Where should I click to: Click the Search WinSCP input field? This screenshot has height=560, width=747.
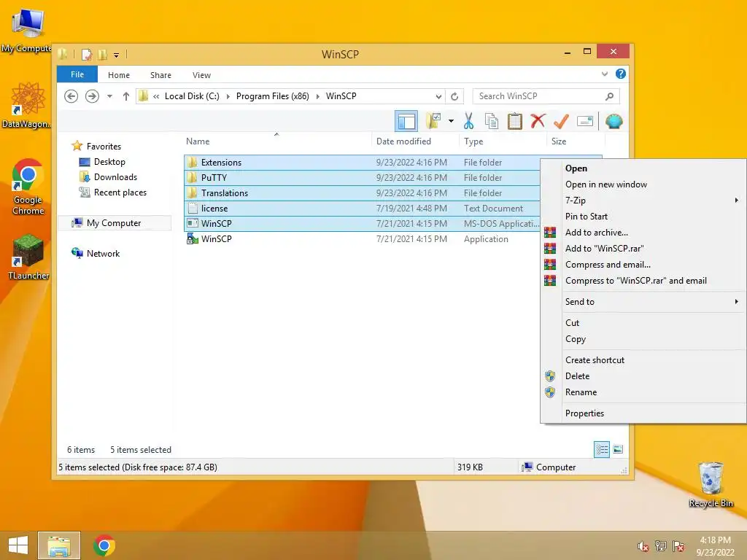coord(546,96)
